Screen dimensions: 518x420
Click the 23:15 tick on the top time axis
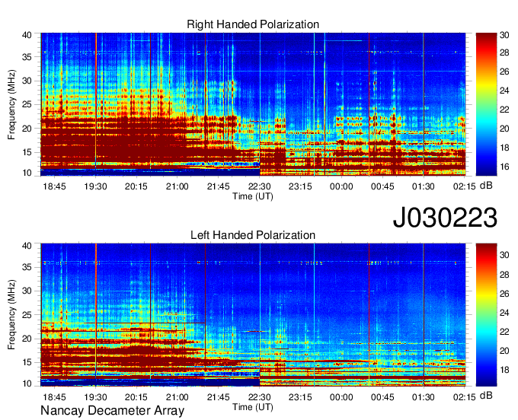click(x=300, y=186)
